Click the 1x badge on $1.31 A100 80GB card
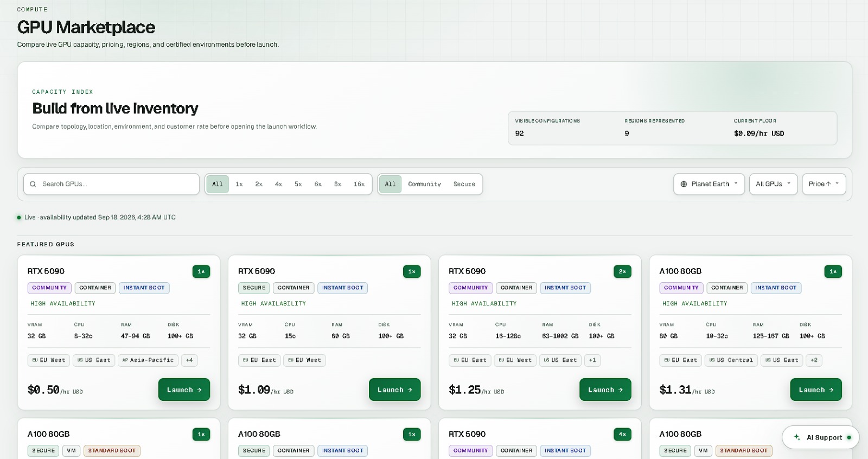 click(833, 271)
